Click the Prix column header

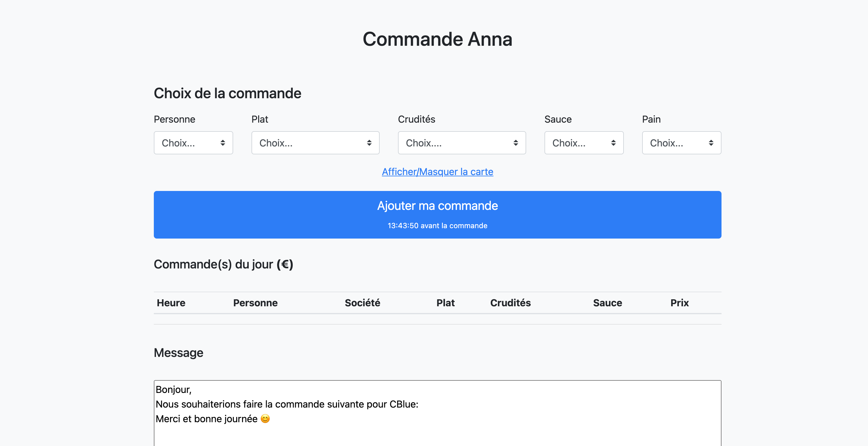679,303
